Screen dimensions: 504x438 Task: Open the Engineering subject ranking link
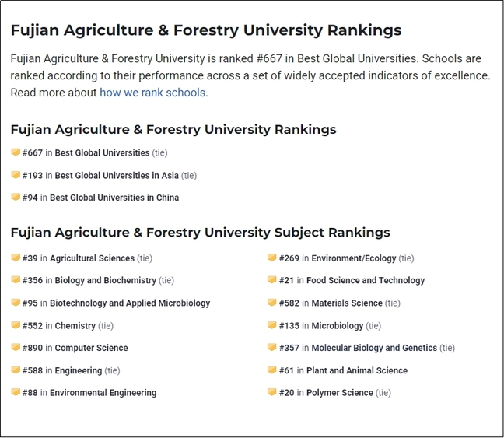[x=78, y=371]
